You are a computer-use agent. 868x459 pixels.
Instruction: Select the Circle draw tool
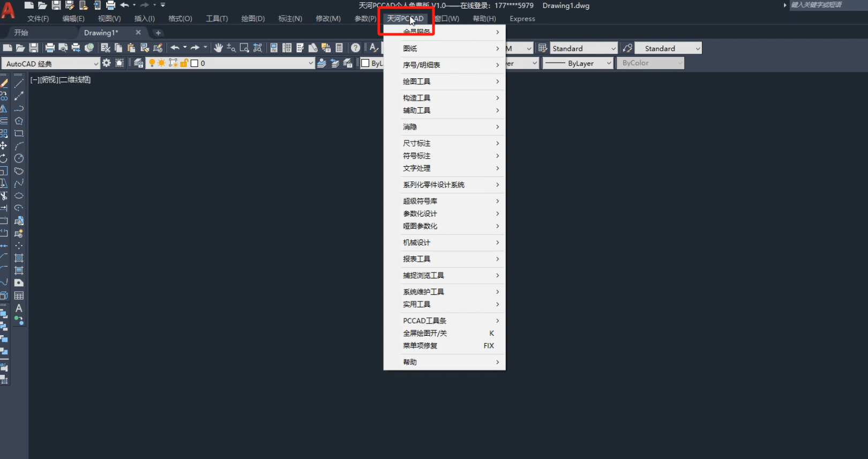pyautogui.click(x=19, y=158)
